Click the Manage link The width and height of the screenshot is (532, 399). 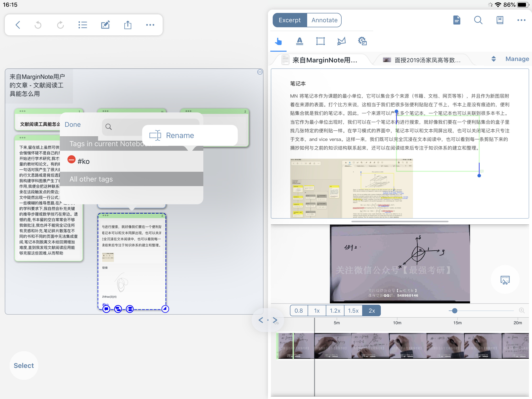point(517,59)
